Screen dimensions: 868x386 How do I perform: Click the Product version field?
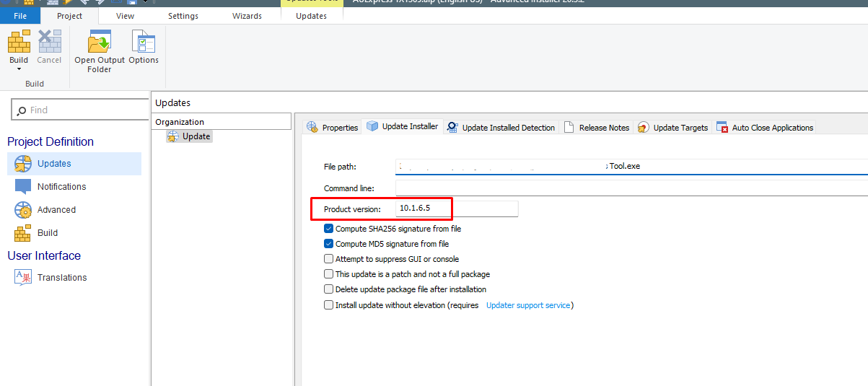457,209
